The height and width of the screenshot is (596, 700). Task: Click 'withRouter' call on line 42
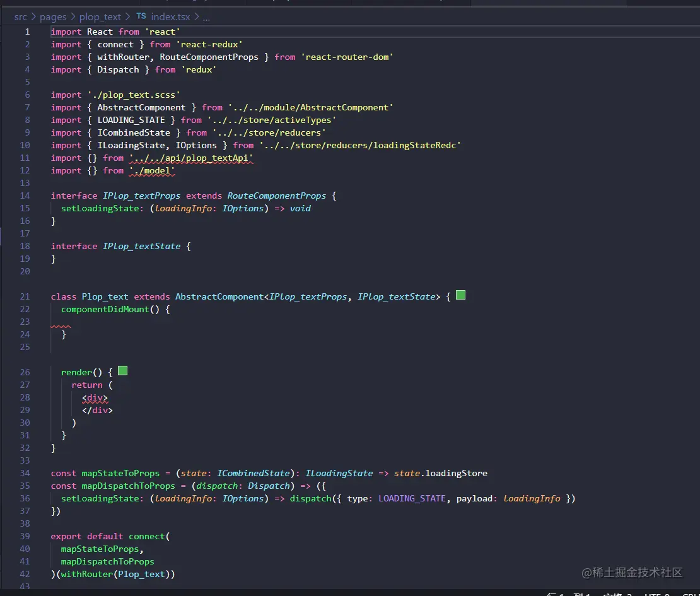point(87,574)
